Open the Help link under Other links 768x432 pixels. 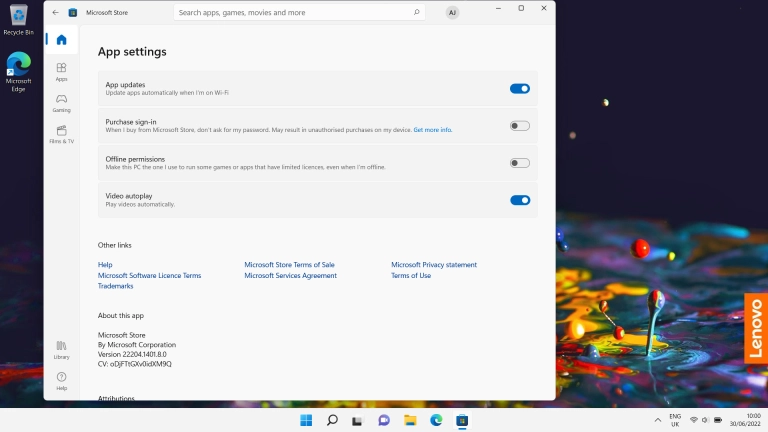coord(105,264)
